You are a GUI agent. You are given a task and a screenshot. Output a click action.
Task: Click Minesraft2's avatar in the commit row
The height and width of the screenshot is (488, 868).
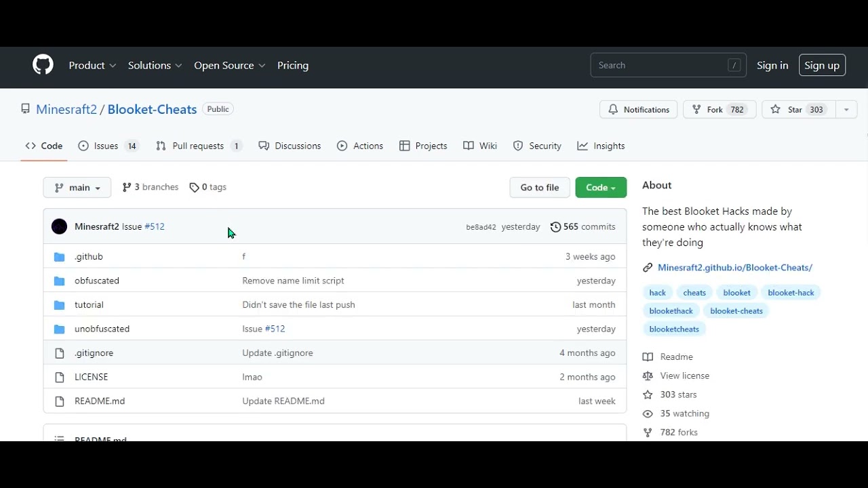coord(59,226)
